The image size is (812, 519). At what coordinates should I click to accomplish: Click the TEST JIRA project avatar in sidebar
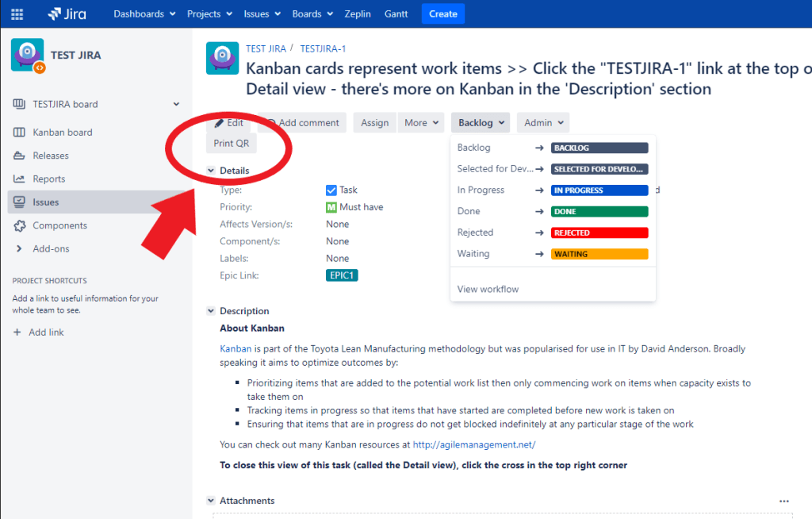tap(27, 55)
